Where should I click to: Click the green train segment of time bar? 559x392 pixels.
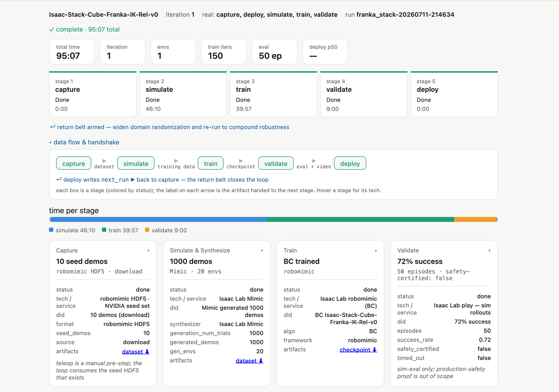tap(361, 219)
